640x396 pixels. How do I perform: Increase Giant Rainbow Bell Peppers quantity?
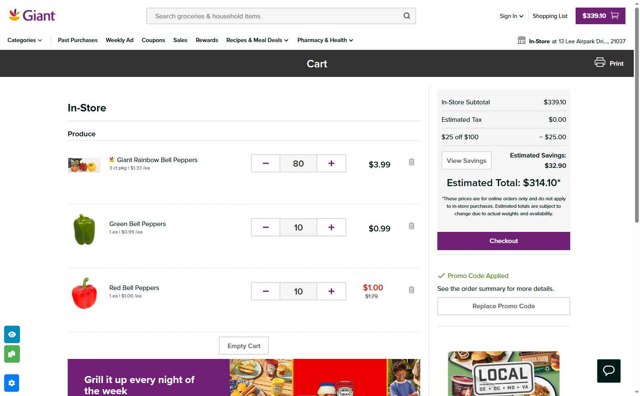tap(331, 163)
